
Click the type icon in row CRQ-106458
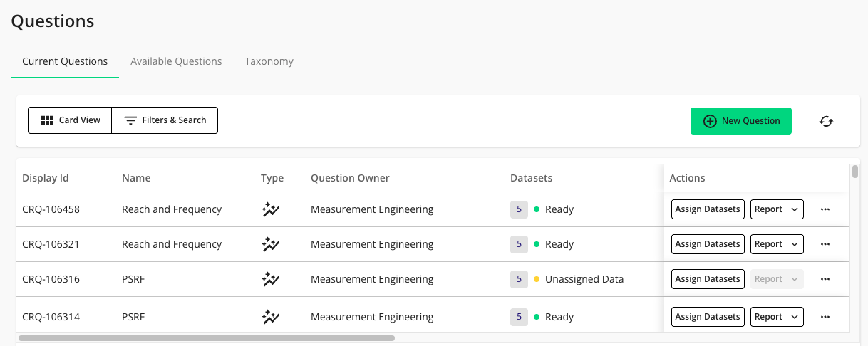tap(270, 209)
